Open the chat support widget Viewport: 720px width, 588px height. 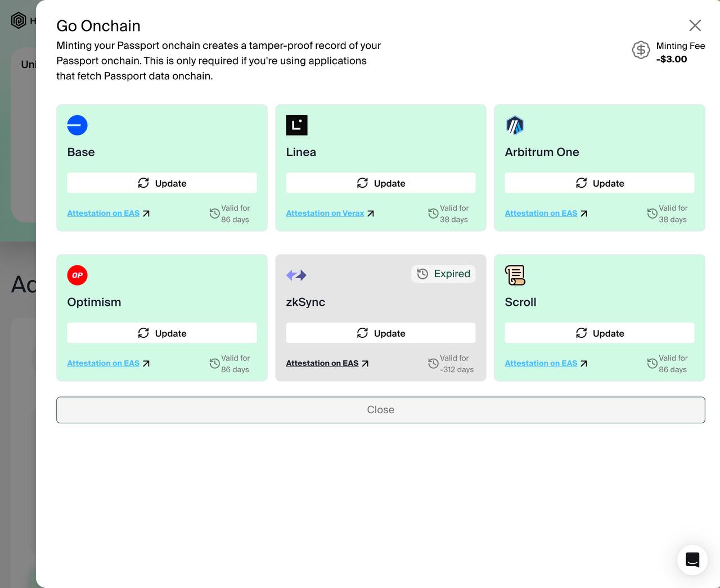click(692, 560)
